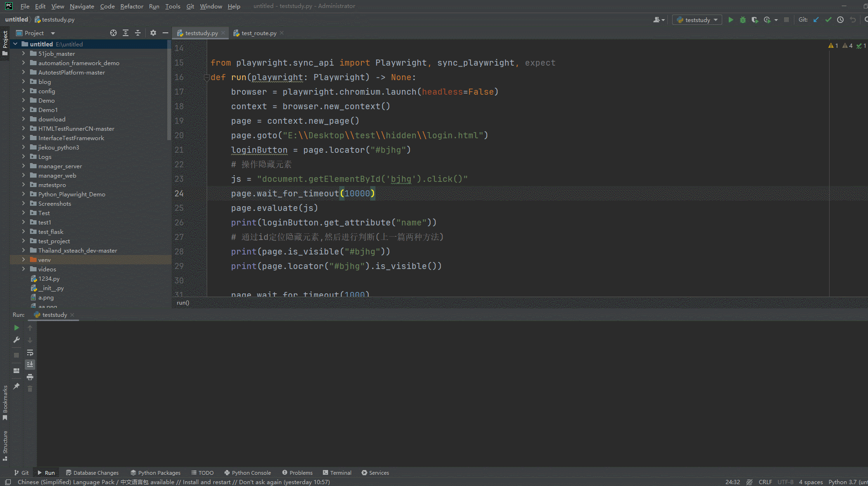Open Project panel gear options
Viewport: 868px width, 486px height.
click(153, 33)
